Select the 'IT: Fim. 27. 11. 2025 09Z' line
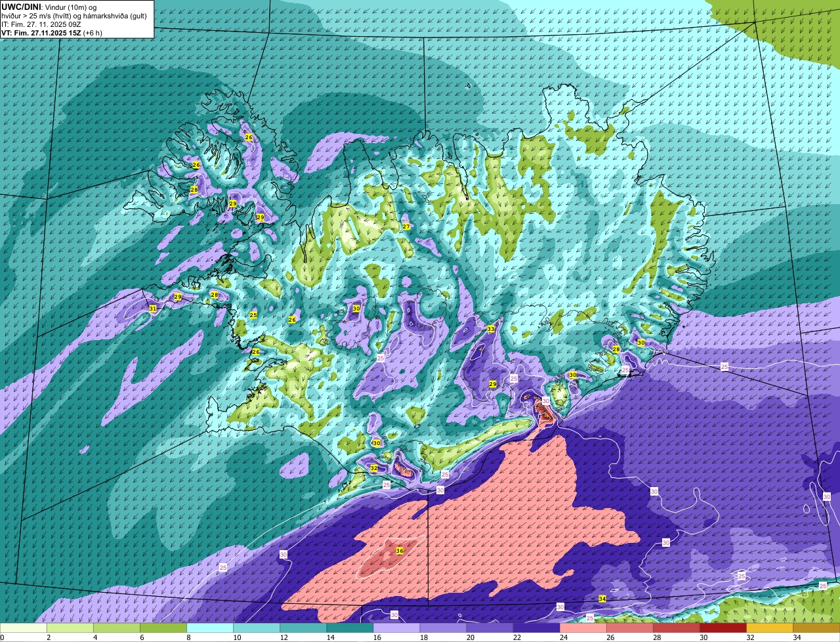 (x=41, y=24)
